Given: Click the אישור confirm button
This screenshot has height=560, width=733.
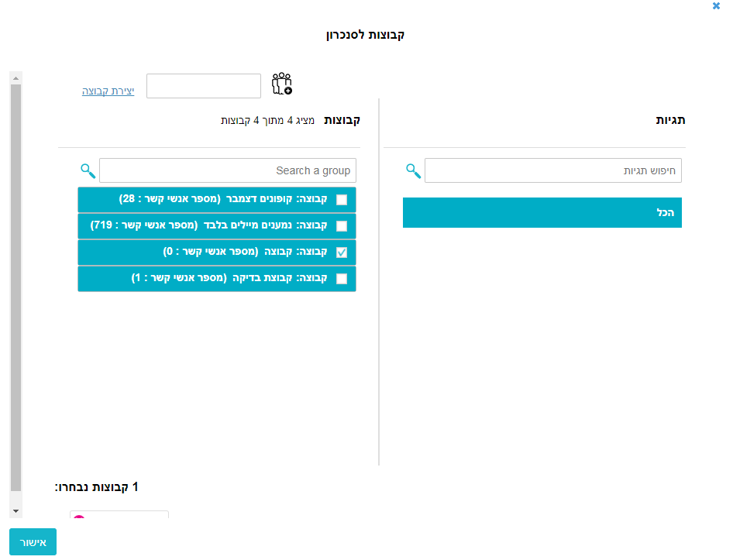Looking at the screenshot, I should coord(33,542).
